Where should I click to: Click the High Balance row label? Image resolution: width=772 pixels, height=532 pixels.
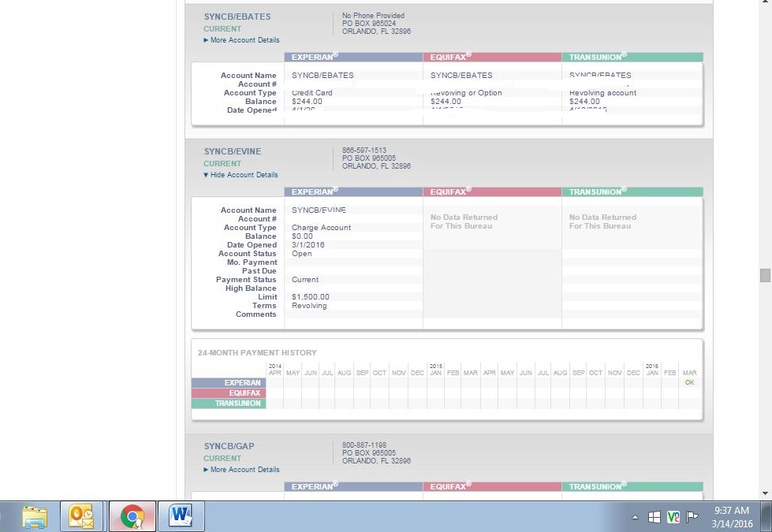click(251, 288)
